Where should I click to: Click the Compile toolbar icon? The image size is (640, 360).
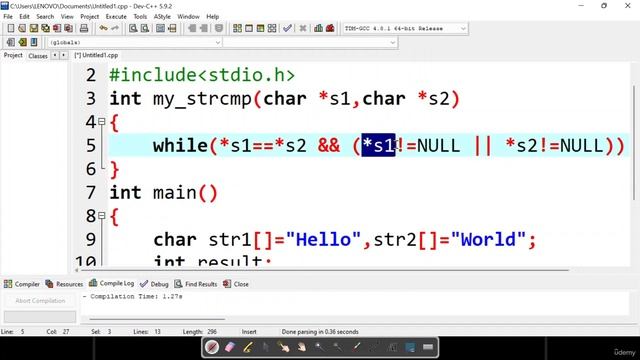[x=237, y=28]
